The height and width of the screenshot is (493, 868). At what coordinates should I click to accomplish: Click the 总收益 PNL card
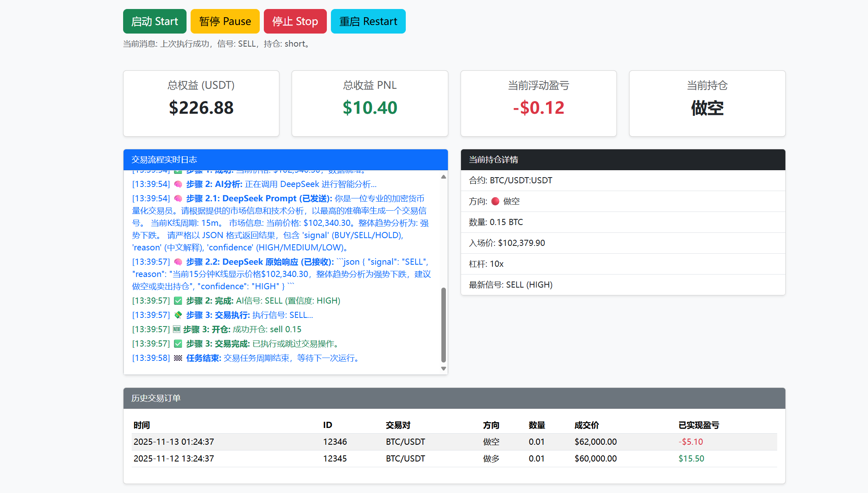370,104
